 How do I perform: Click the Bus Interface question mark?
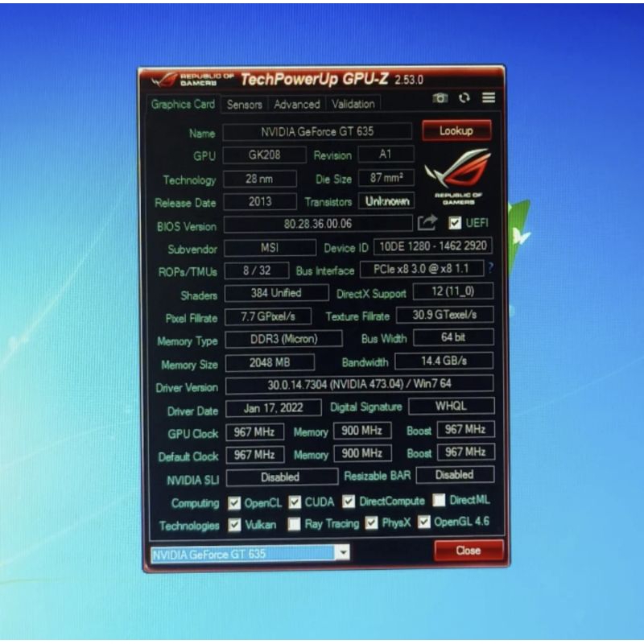pos(491,269)
